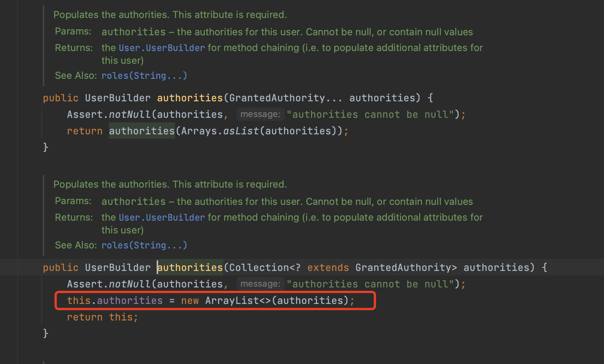Click the return this; statement

[x=102, y=317]
